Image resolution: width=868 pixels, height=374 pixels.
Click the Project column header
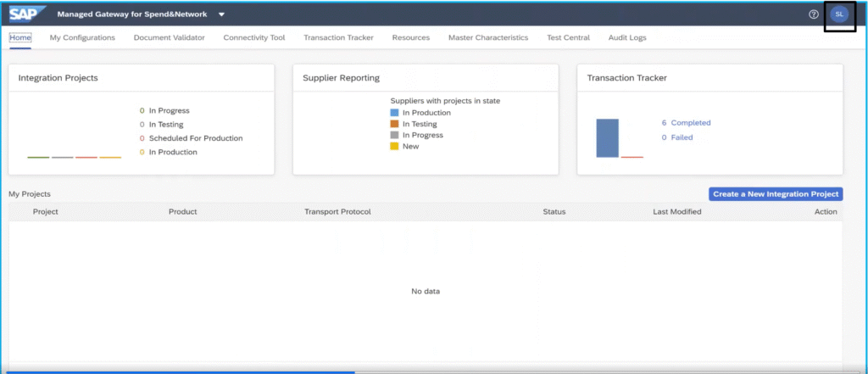[46, 212]
